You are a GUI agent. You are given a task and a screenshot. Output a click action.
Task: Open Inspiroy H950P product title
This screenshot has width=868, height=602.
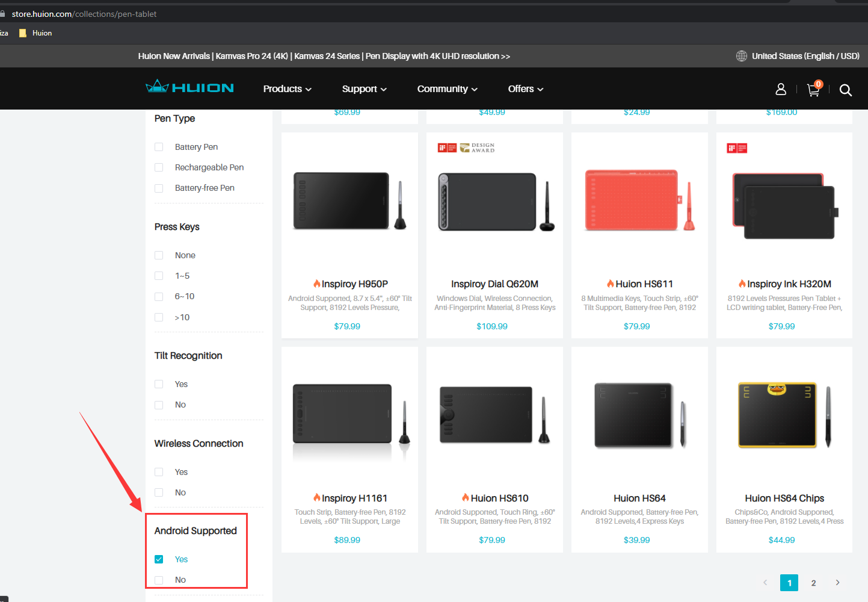[354, 284]
